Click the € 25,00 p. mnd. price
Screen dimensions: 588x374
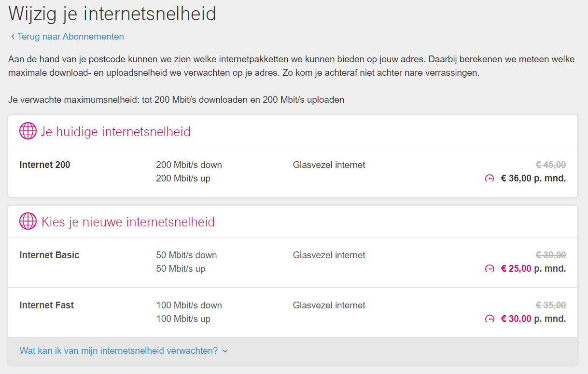pyautogui.click(x=533, y=269)
